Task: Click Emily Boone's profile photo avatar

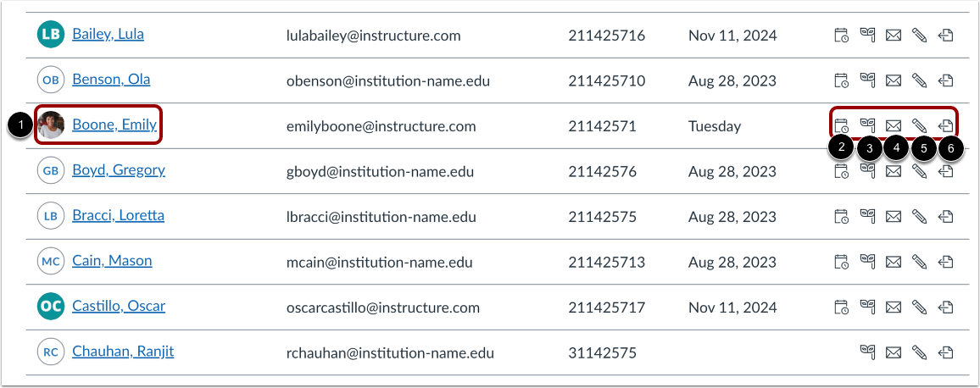Action: click(x=52, y=126)
